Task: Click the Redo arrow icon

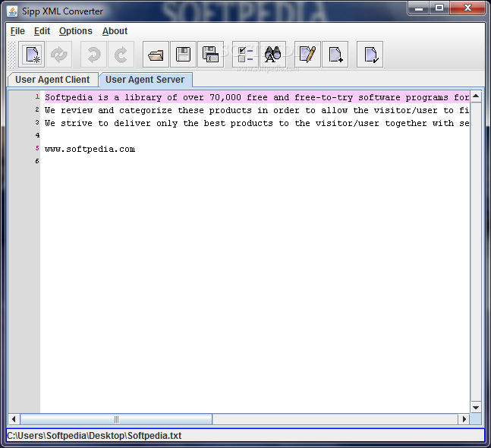Action: (x=121, y=55)
